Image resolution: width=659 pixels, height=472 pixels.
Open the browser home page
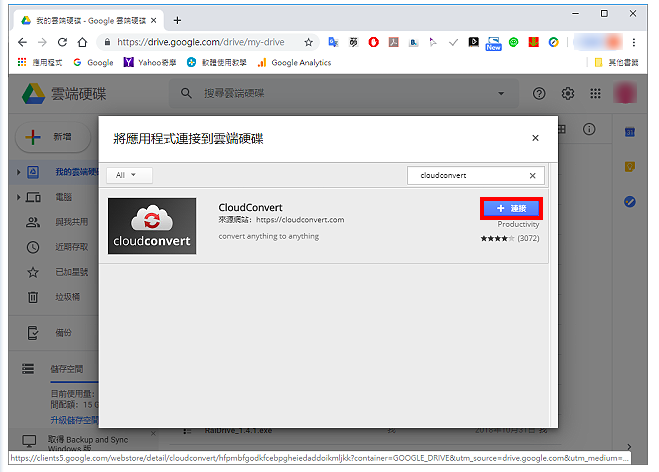(x=82, y=42)
